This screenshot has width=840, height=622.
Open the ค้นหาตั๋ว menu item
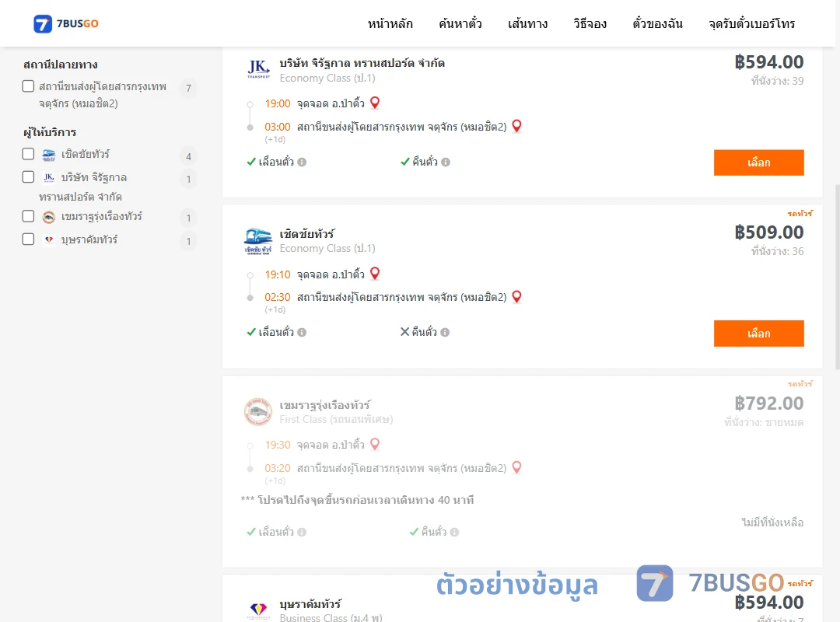(460, 23)
